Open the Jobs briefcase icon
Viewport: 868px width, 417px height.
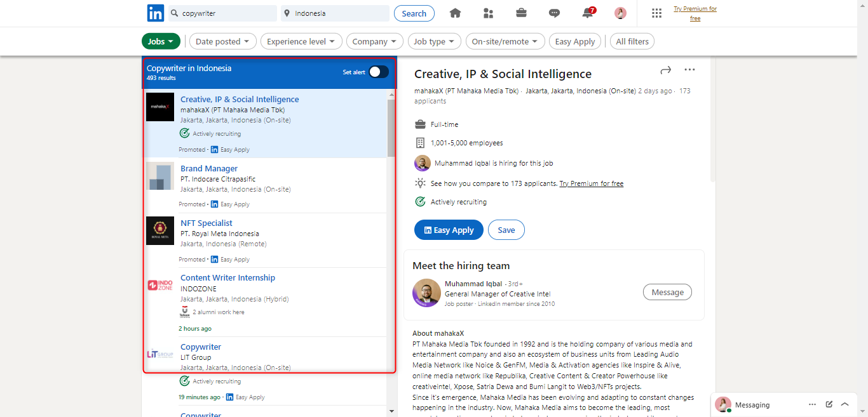point(521,13)
